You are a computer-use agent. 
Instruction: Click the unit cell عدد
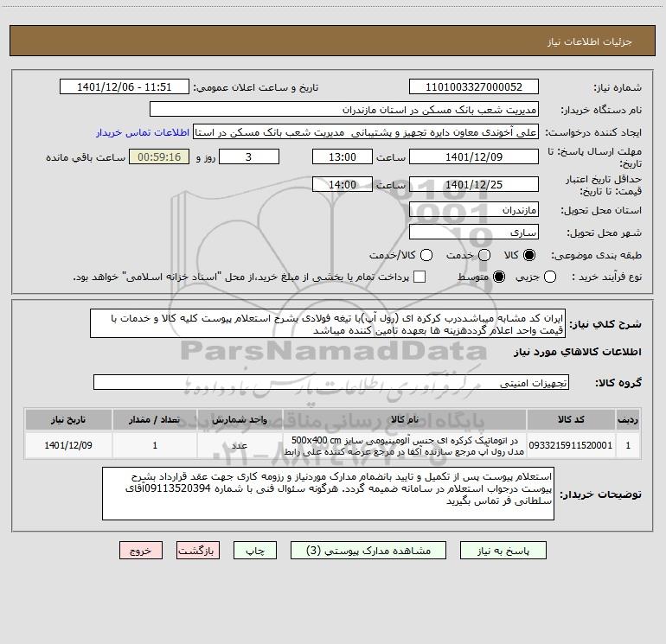(240, 445)
